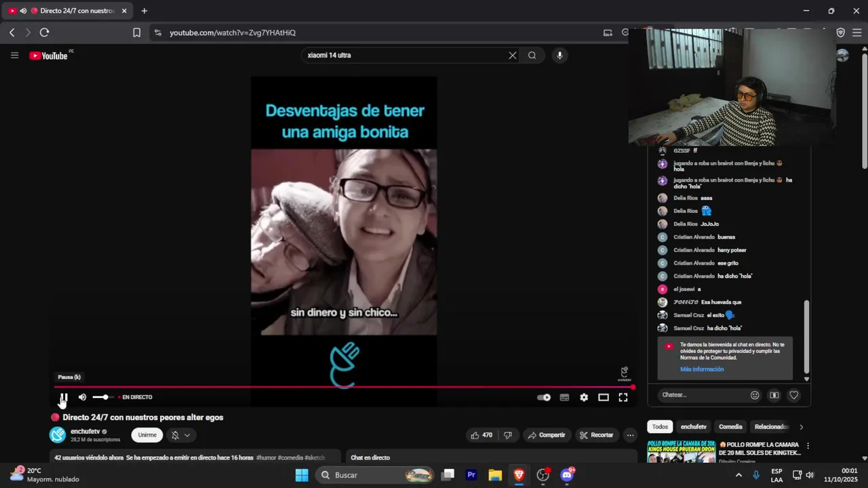Open the Brave Shields icon
This screenshot has width=868, height=488.
tap(841, 33)
